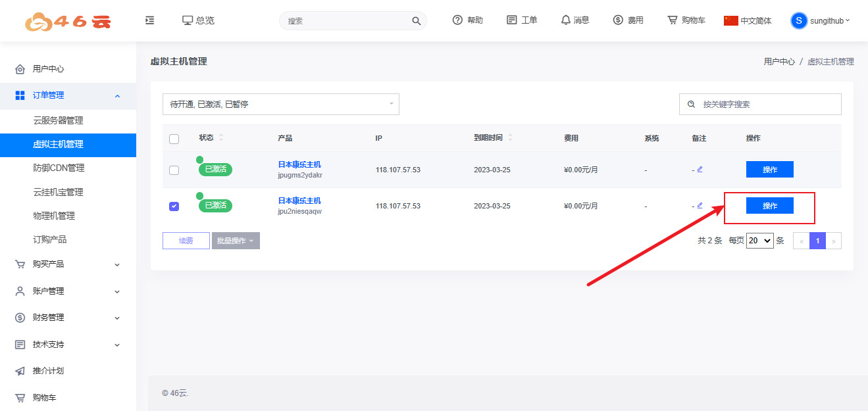Sort table by 到期时间 column

[510, 138]
